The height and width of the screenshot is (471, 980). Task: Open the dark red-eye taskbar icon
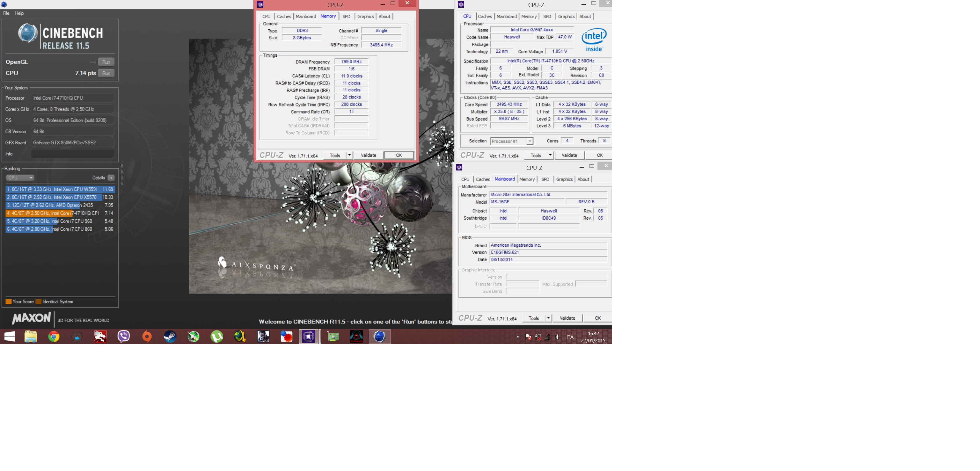[356, 337]
